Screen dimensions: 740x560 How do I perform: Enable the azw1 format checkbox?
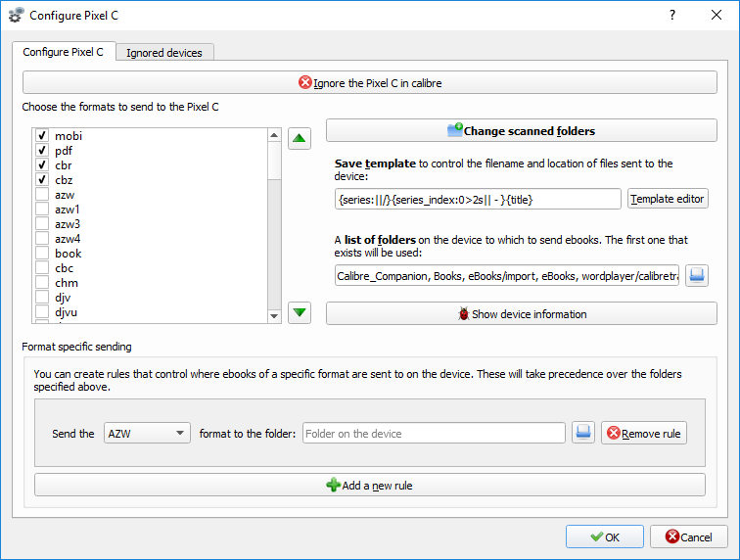[x=42, y=210]
